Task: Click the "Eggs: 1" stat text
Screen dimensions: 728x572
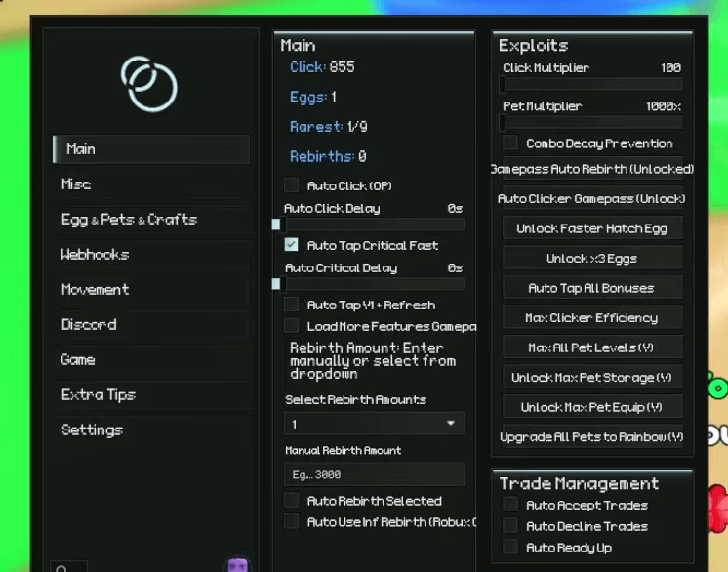Action: [313, 97]
